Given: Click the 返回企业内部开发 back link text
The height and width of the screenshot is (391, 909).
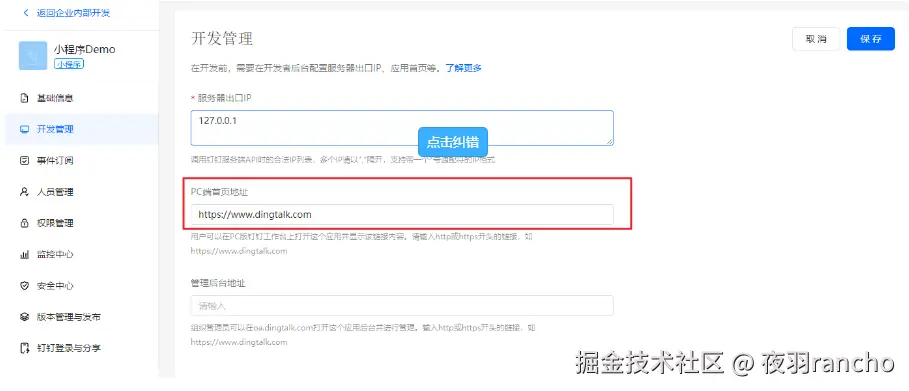Looking at the screenshot, I should click(x=73, y=13).
